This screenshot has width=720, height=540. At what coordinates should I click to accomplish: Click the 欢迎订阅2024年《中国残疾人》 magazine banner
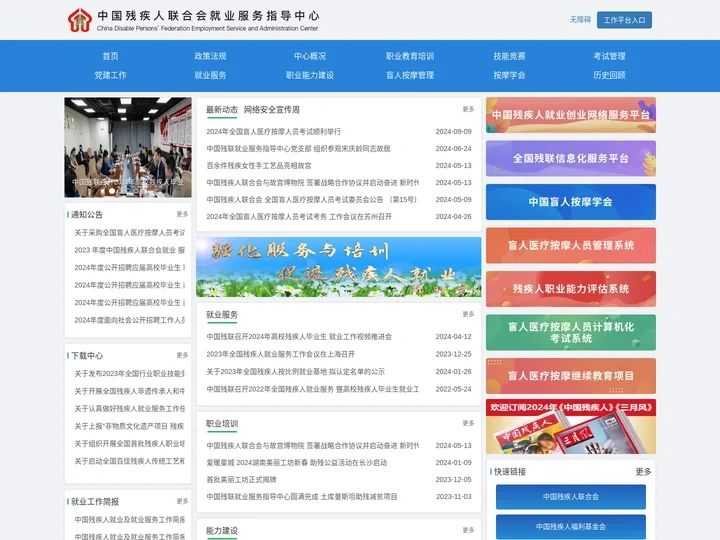tap(571, 427)
